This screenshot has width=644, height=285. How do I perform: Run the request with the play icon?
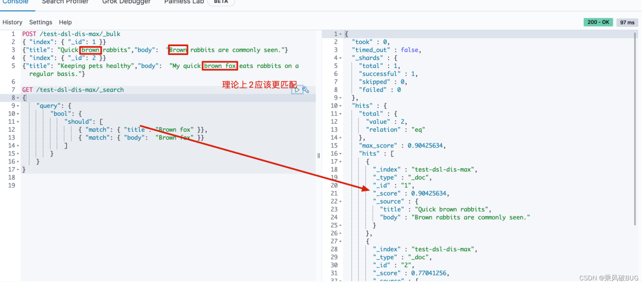tap(297, 90)
